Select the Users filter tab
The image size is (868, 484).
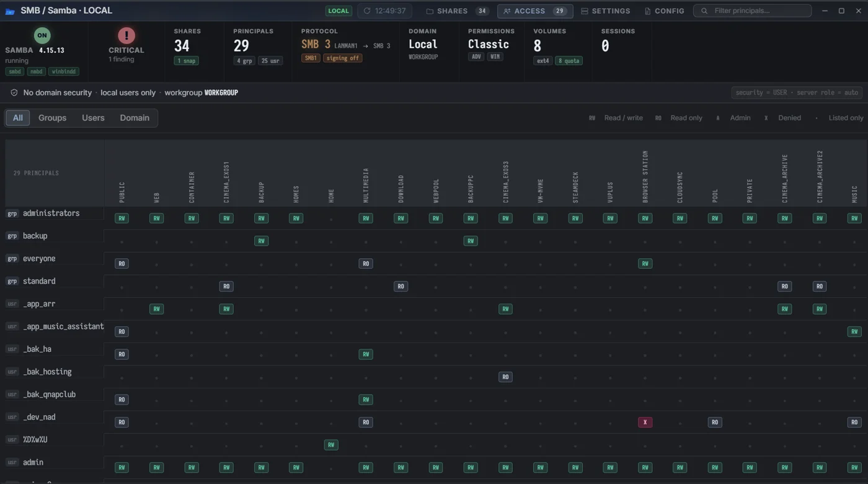click(93, 118)
